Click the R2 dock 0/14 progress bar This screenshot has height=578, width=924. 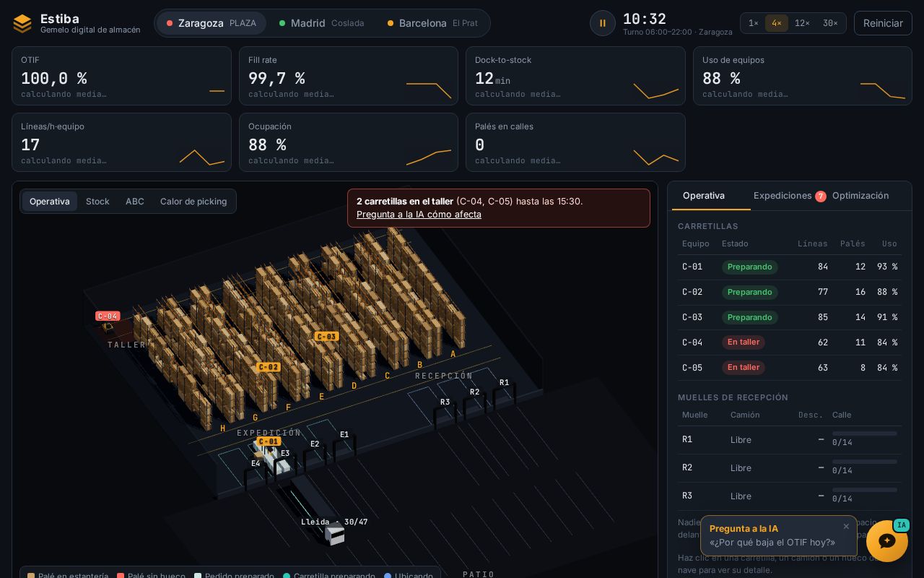[865, 462]
